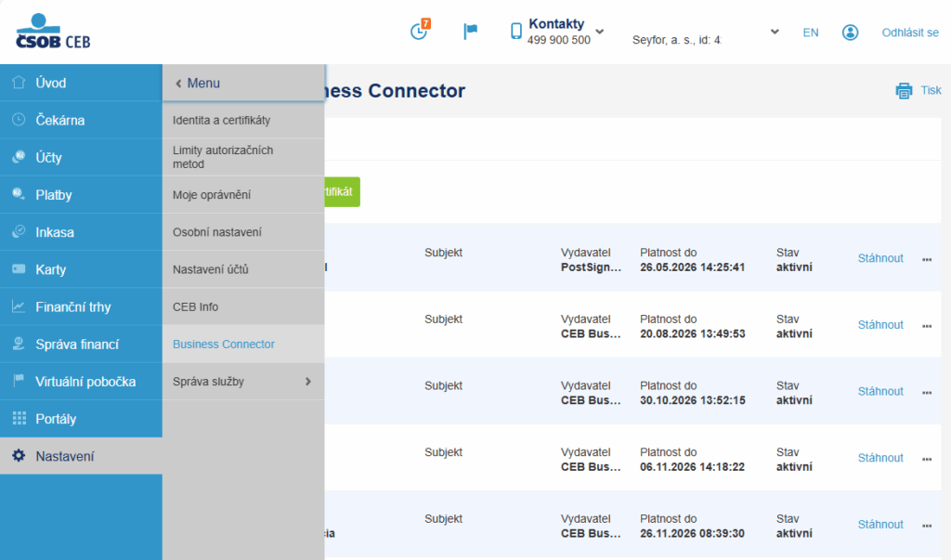Open Finanční trhy in the sidebar
Viewport: 951px width, 560px height.
[x=72, y=306]
